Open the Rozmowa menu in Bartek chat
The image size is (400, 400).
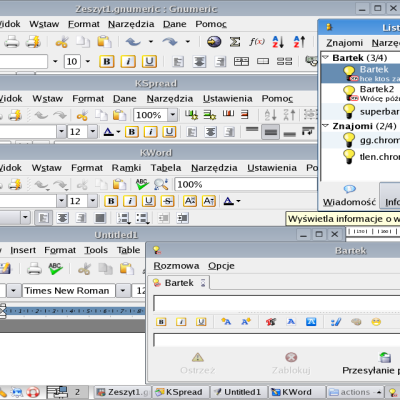click(176, 266)
